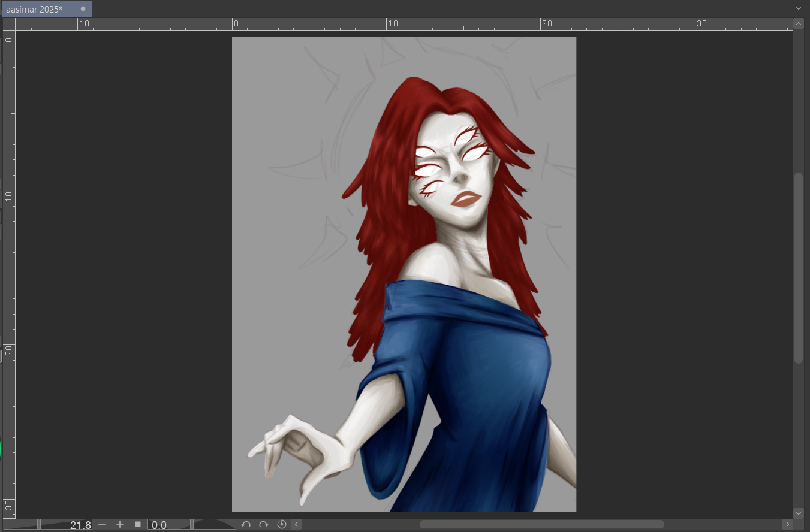Click the vertical scrollbar up arrow
The image size is (810, 532).
[x=798, y=24]
